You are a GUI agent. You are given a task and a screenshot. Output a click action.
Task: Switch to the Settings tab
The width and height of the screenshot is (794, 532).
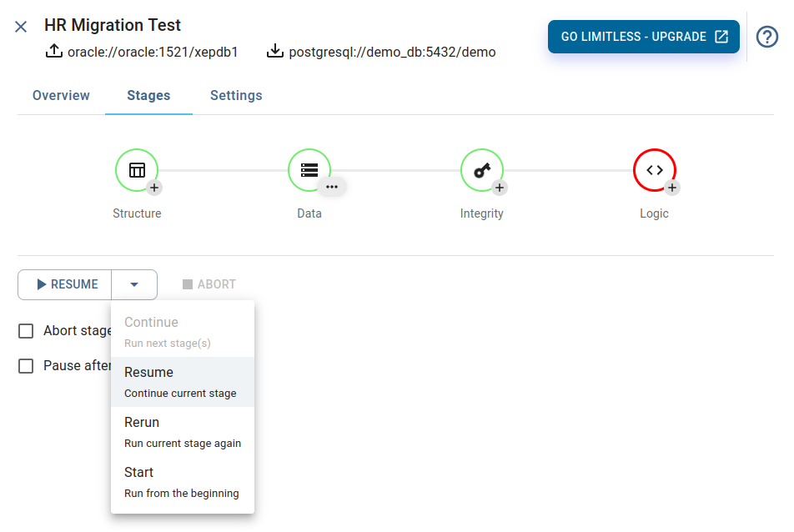(x=236, y=96)
